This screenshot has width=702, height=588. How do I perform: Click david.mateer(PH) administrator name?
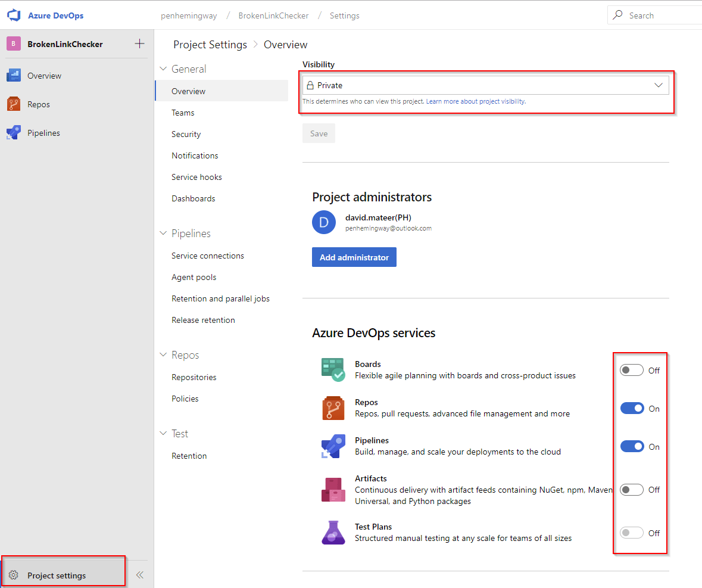[x=378, y=217]
